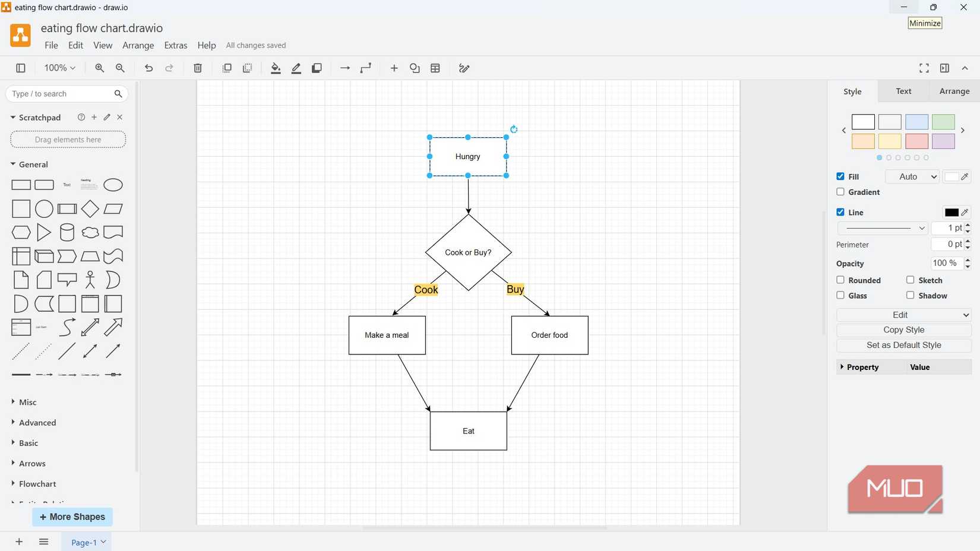
Task: Switch to the Arrange tab
Action: coord(954,91)
